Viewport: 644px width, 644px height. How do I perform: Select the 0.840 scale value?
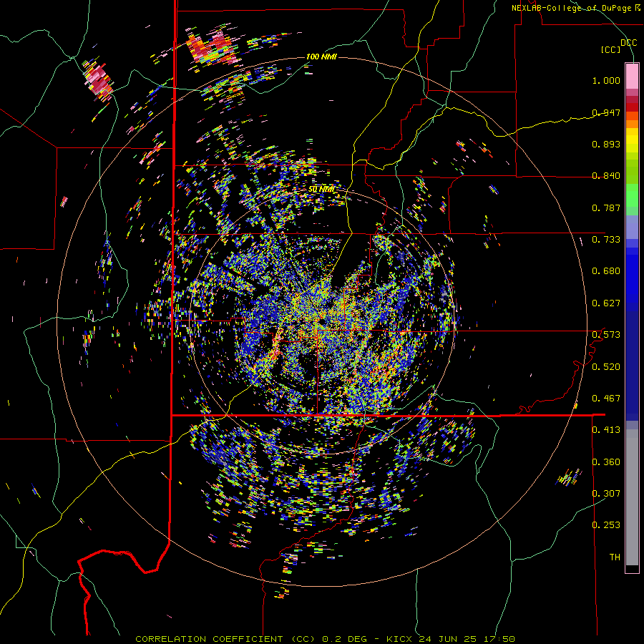pos(606,176)
